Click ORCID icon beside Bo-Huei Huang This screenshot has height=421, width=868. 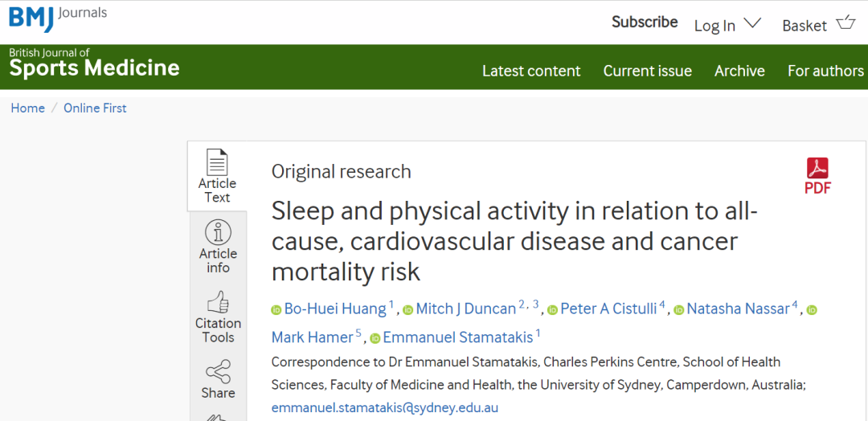(x=276, y=309)
